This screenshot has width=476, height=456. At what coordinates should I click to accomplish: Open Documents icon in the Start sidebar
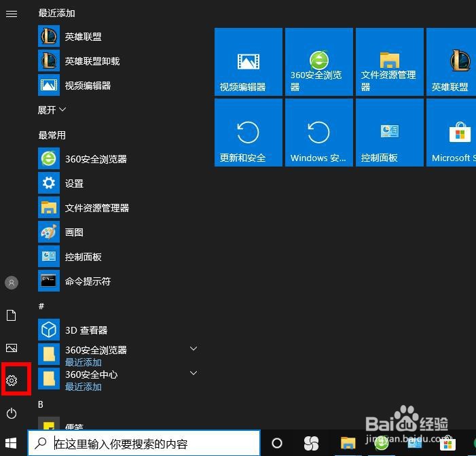click(x=12, y=315)
